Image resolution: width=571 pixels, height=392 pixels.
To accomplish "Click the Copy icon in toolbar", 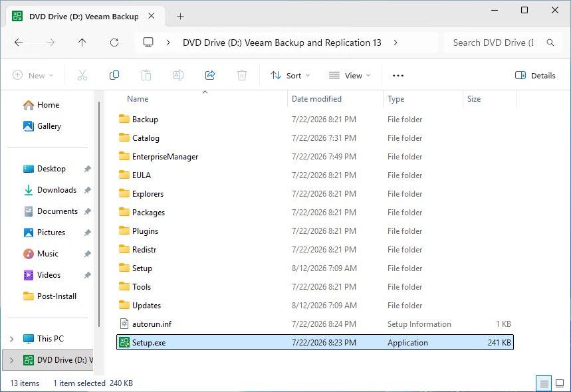I will [x=114, y=75].
